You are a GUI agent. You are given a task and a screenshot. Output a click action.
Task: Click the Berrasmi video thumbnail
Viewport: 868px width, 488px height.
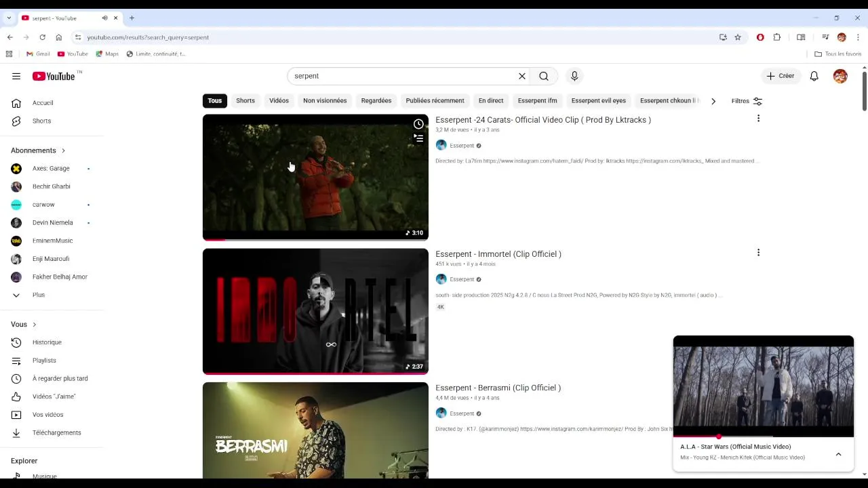coord(315,430)
